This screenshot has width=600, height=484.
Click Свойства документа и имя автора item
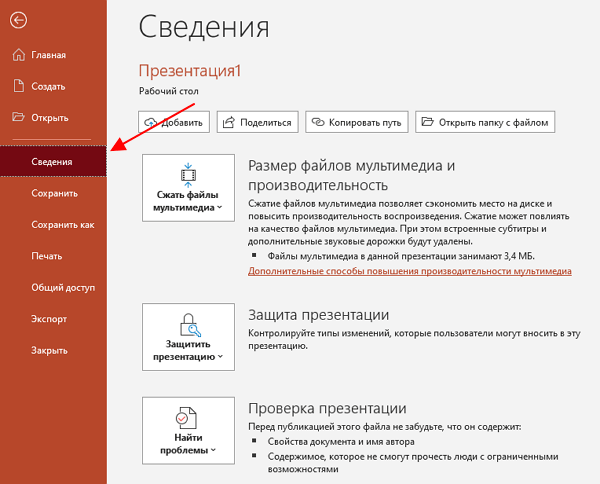pos(341,442)
